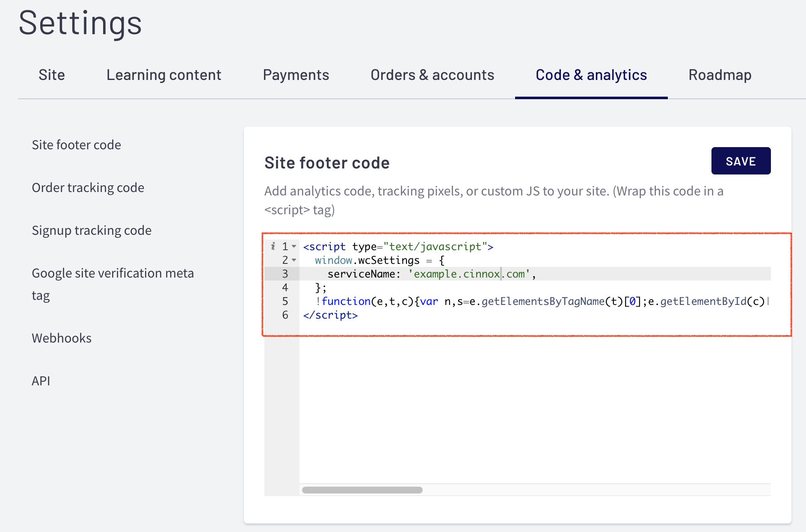Click the !function(e,t,c) code line
Viewport: 806px width, 532px height.
click(x=542, y=301)
